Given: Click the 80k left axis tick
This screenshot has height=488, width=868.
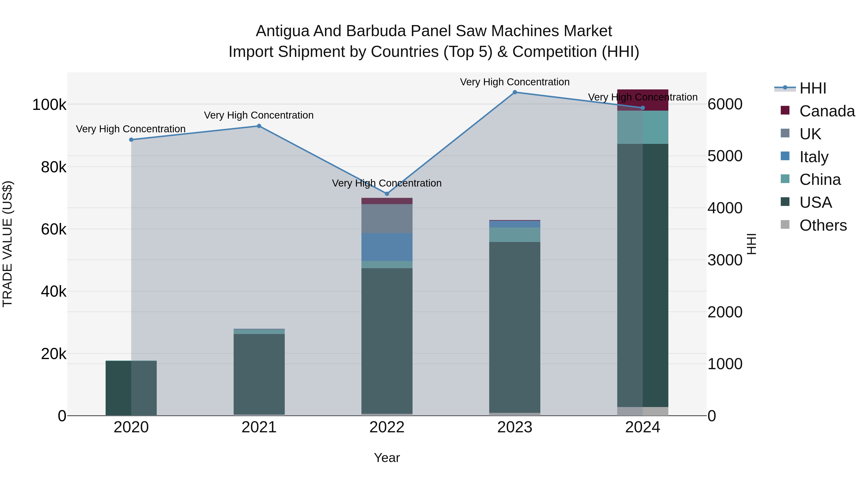Looking at the screenshot, I should pyautogui.click(x=54, y=167).
